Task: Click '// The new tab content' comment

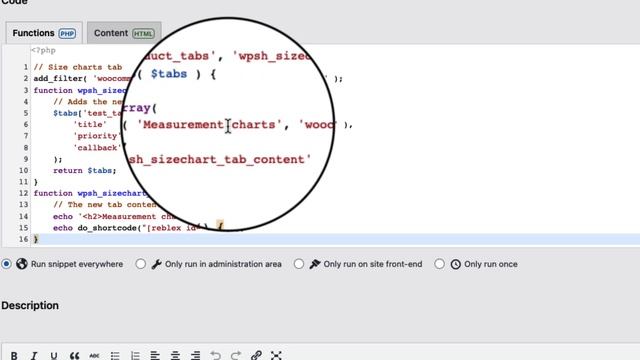Action: point(104,205)
